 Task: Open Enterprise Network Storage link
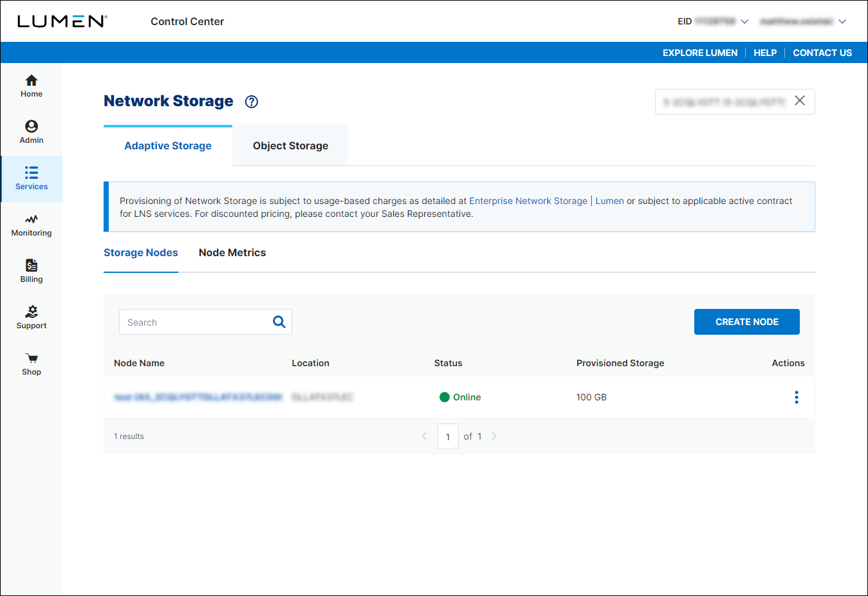[528, 201]
